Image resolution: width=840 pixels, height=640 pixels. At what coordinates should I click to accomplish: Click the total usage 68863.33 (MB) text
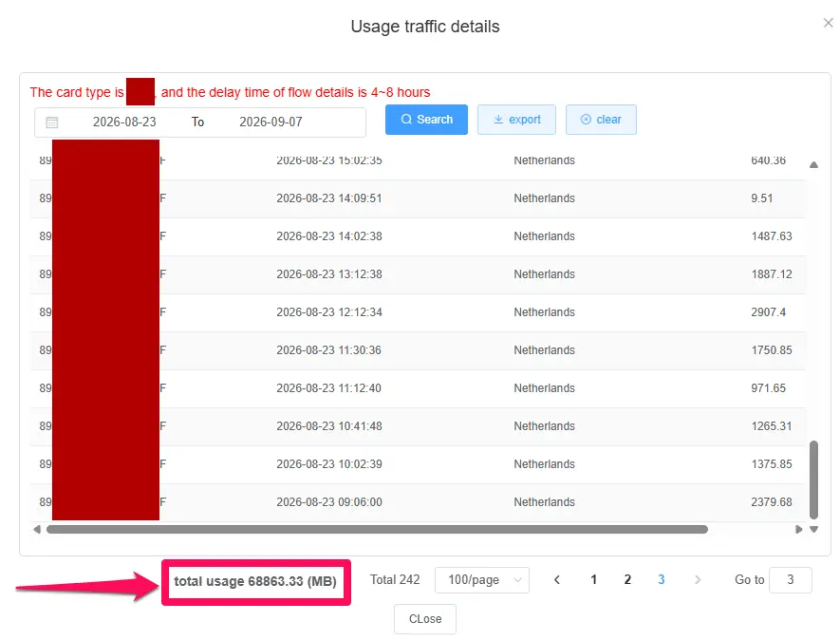(x=255, y=581)
